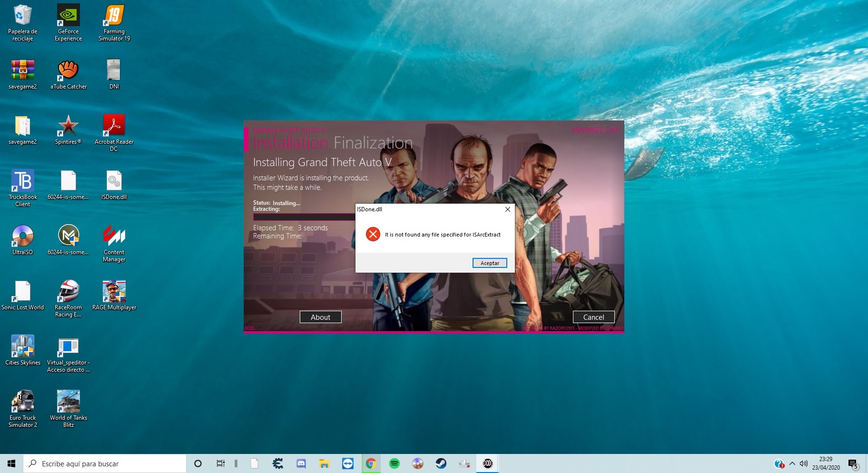Image resolution: width=868 pixels, height=473 pixels.
Task: Open the installer's About button
Action: point(320,317)
